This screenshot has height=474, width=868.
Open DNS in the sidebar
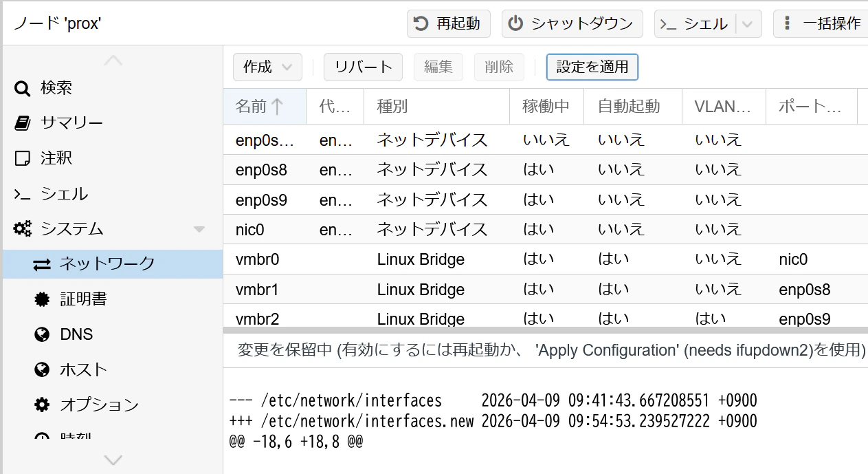pyautogui.click(x=113, y=334)
